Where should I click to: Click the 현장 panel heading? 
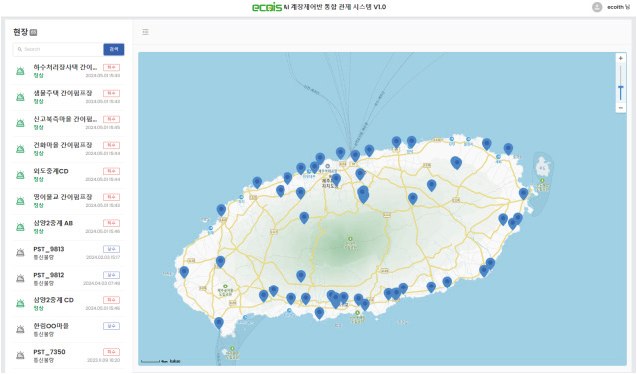(20, 32)
